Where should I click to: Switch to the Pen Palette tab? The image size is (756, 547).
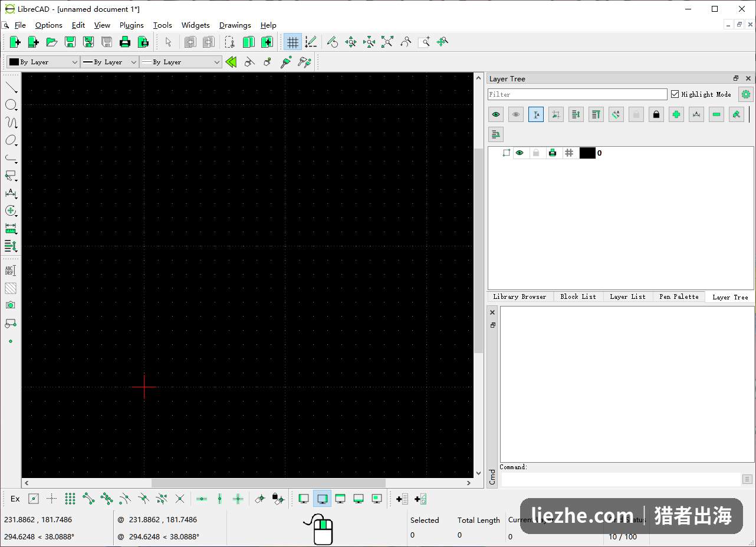coord(679,296)
